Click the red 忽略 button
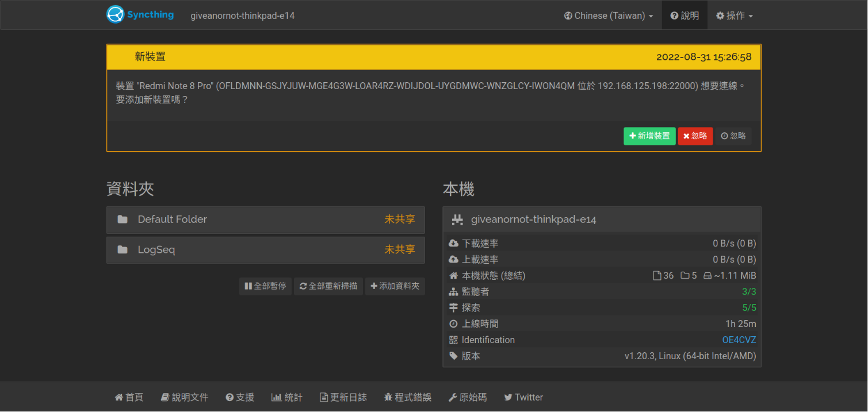Image resolution: width=868 pixels, height=412 pixels. [x=695, y=136]
